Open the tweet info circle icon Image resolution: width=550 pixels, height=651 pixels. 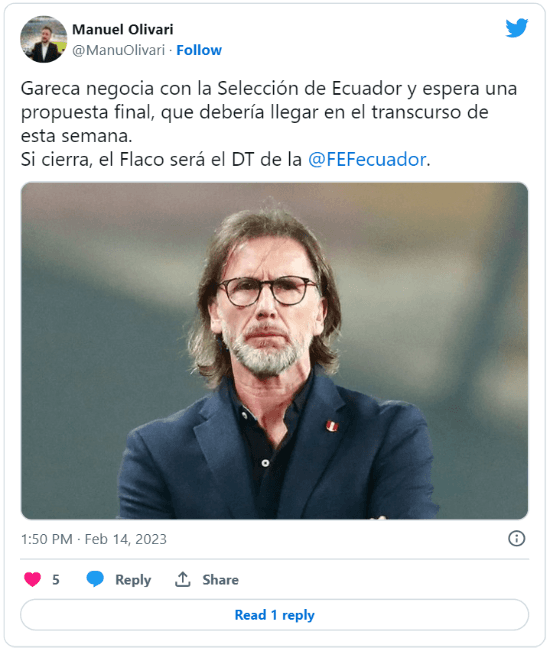point(516,538)
